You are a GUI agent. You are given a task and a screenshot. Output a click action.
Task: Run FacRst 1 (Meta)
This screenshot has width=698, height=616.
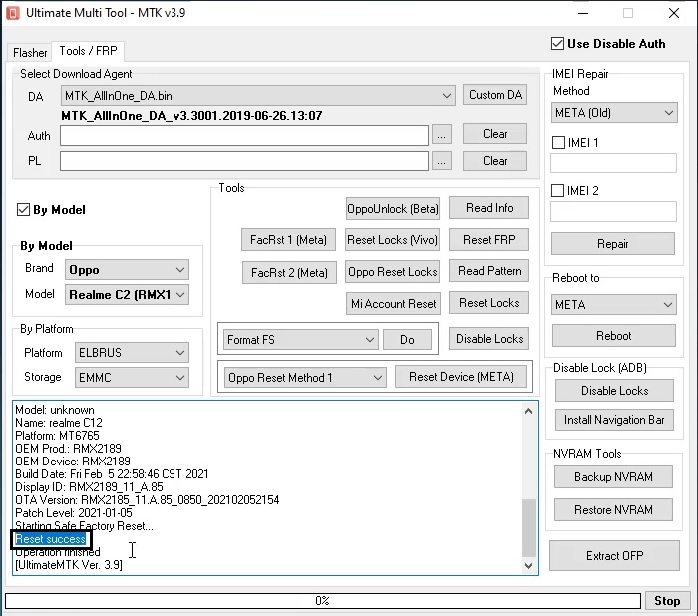[x=288, y=240]
